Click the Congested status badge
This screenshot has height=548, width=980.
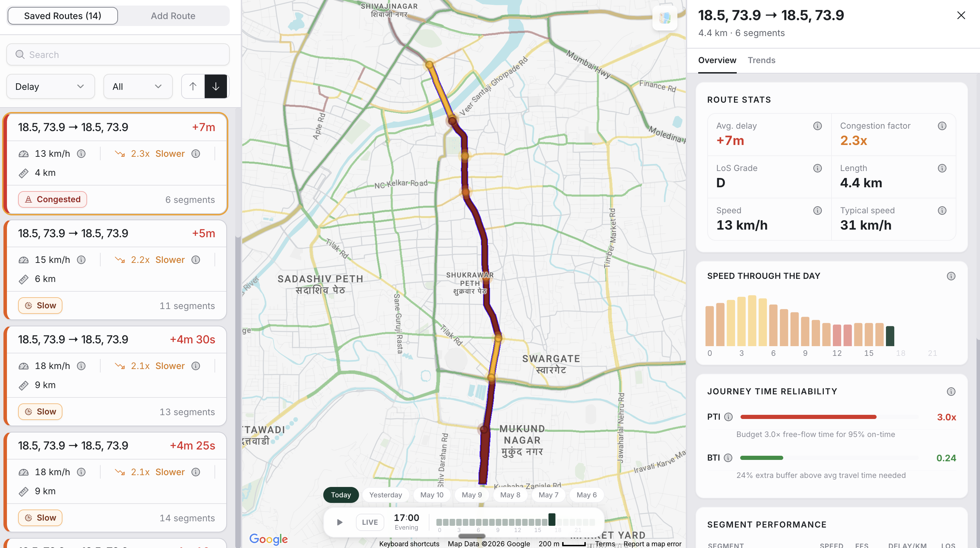pyautogui.click(x=52, y=199)
